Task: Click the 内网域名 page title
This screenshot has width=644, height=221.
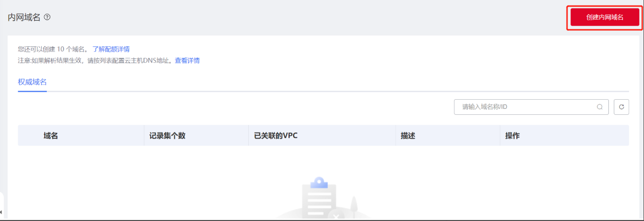Action: 24,17
